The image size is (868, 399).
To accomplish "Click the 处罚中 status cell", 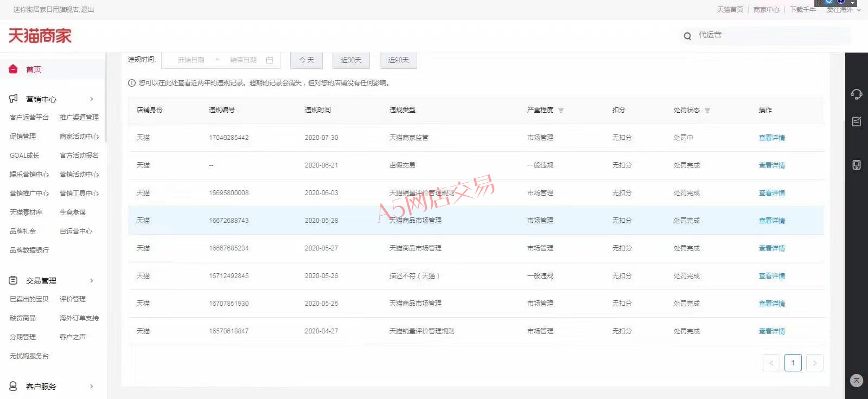I will click(683, 138).
